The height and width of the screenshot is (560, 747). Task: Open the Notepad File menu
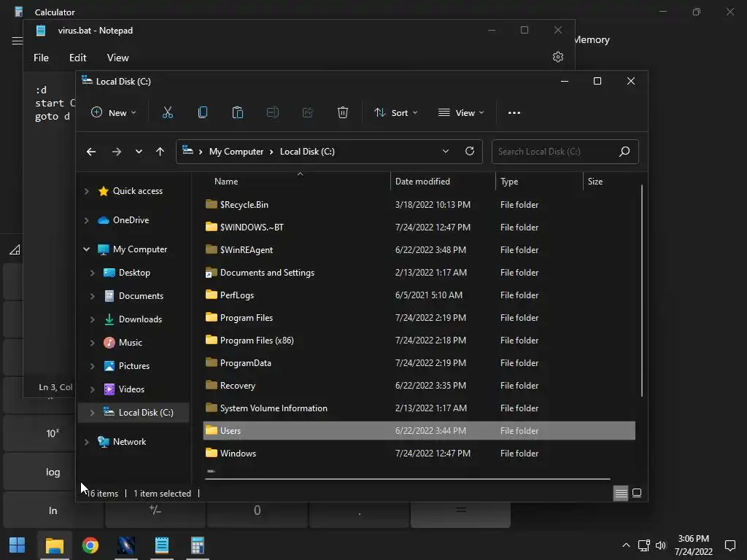click(41, 58)
